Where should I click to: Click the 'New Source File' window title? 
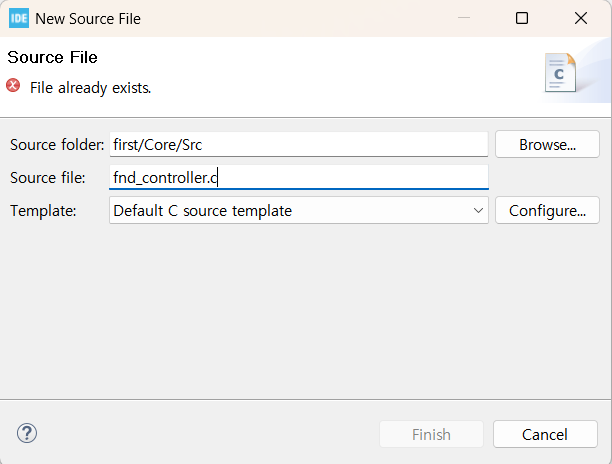click(x=88, y=18)
